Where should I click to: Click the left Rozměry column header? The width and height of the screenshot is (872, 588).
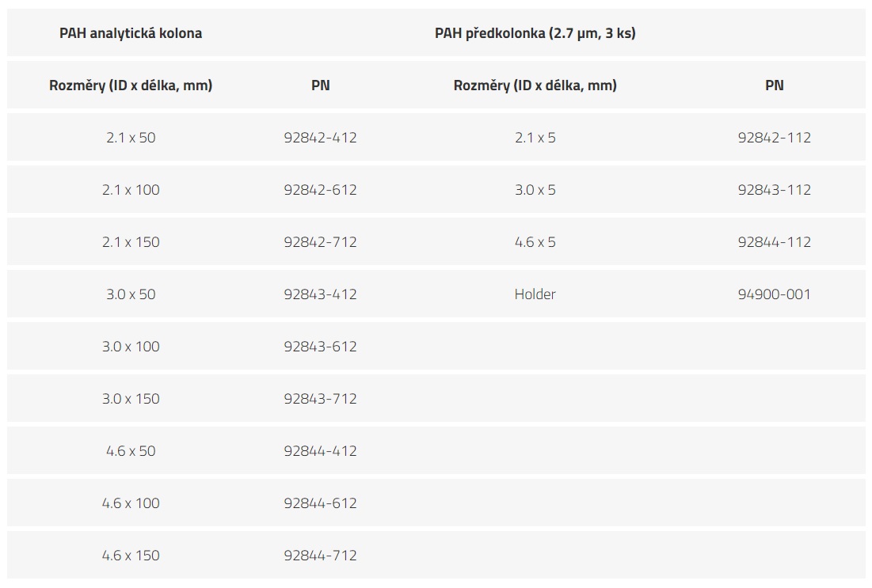[131, 85]
